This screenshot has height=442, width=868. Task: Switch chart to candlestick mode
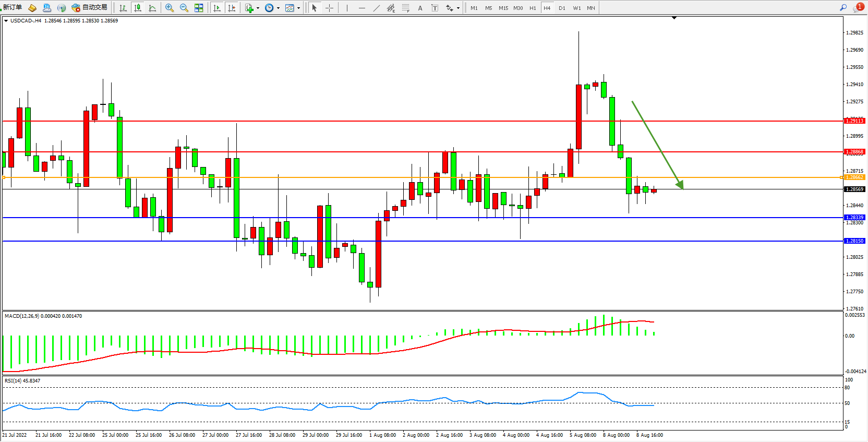(x=138, y=8)
